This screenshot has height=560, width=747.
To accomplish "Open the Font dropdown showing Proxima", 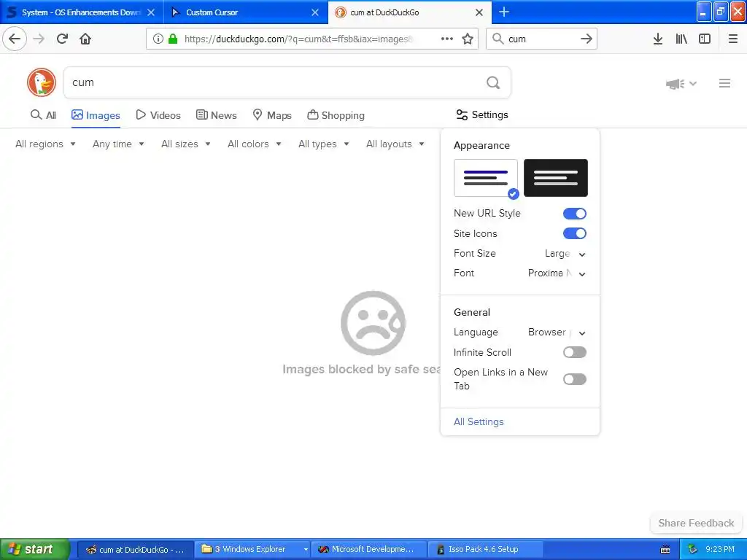I will 557,273.
